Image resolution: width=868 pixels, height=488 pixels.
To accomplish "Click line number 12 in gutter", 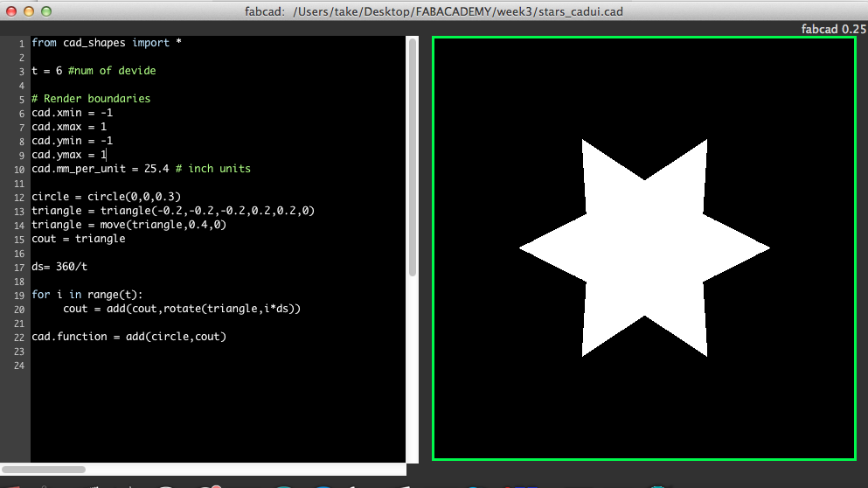I will tap(19, 198).
